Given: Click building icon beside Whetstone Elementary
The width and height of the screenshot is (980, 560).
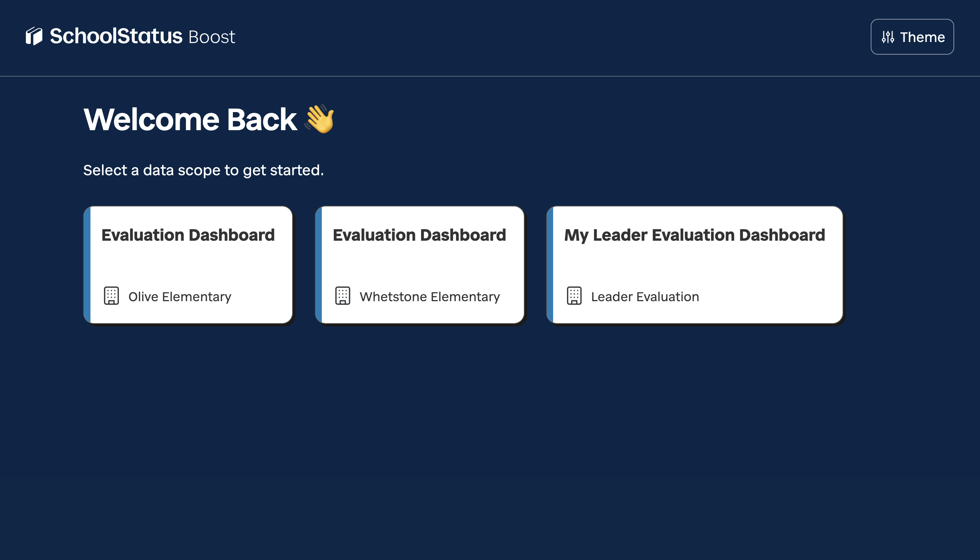Looking at the screenshot, I should [x=343, y=296].
